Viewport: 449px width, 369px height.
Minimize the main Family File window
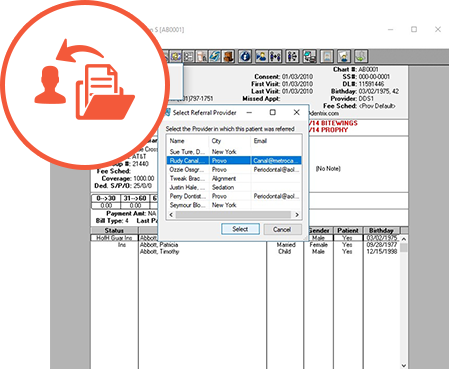tap(390, 29)
